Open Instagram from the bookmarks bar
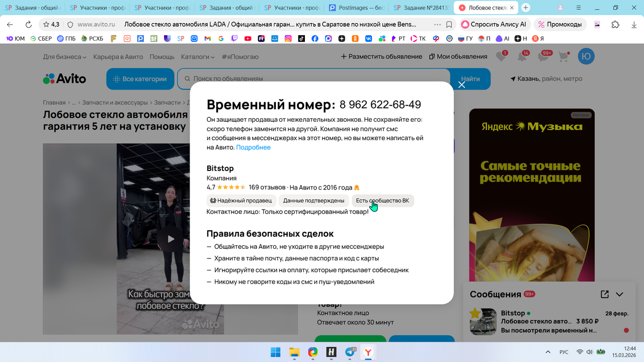644x362 pixels. coord(288,38)
